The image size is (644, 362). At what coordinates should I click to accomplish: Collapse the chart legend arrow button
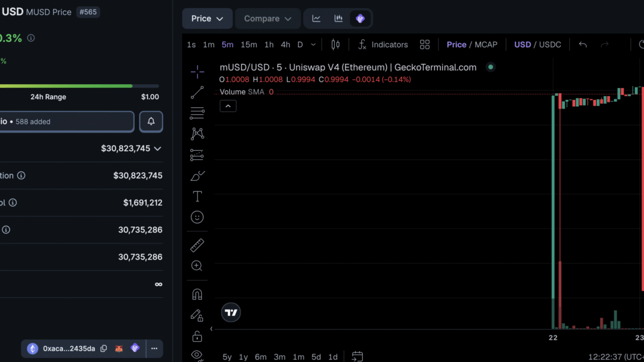point(228,106)
